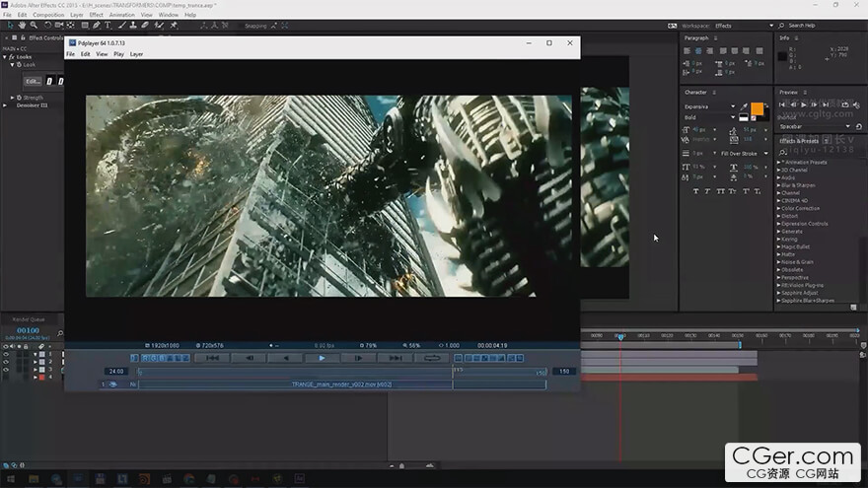Click the Edit... button under Look
868x488 pixels.
[x=33, y=81]
